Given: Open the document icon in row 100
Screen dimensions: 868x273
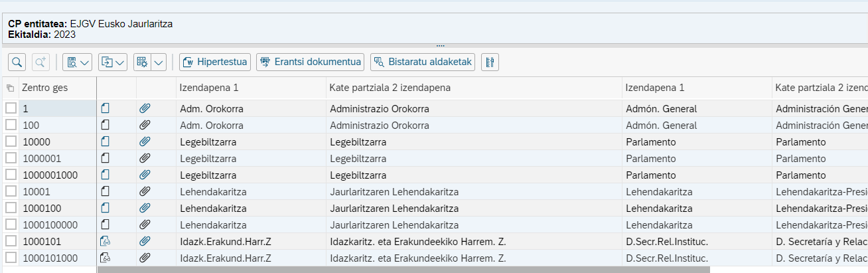Looking at the screenshot, I should click(x=105, y=125).
